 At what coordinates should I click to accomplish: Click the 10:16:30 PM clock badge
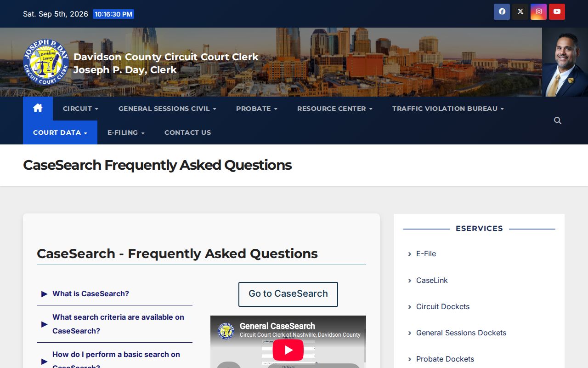point(113,14)
